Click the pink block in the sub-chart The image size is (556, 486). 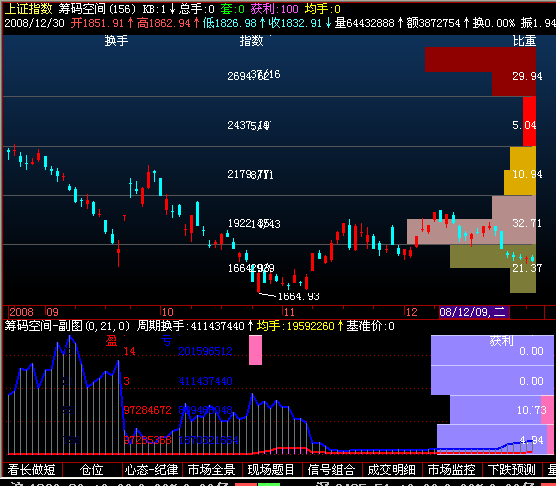255,350
